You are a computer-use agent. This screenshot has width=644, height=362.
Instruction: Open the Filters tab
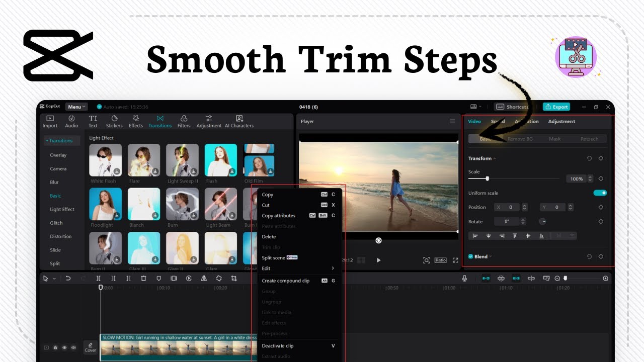click(x=184, y=122)
